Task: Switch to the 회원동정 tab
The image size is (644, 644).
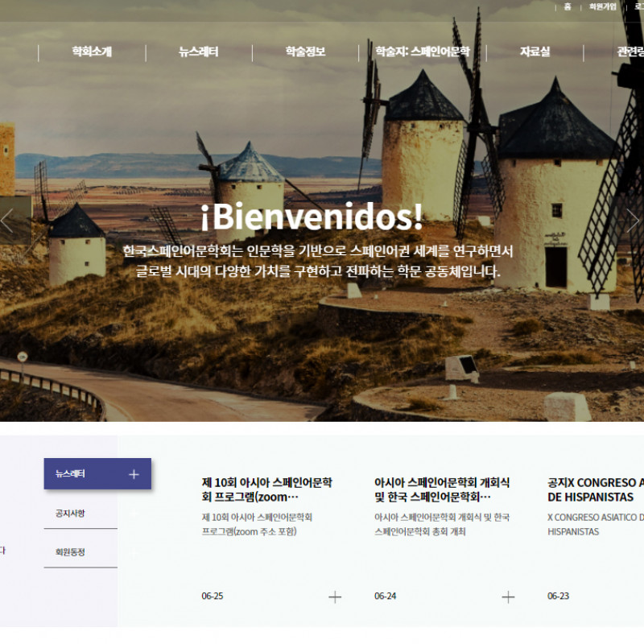Action: pos(70,552)
